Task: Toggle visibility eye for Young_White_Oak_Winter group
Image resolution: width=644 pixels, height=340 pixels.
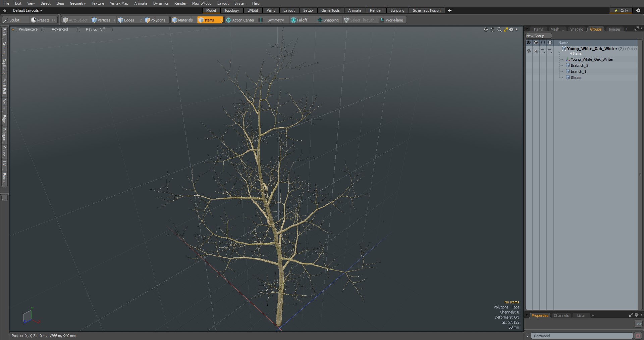Action: (x=529, y=51)
